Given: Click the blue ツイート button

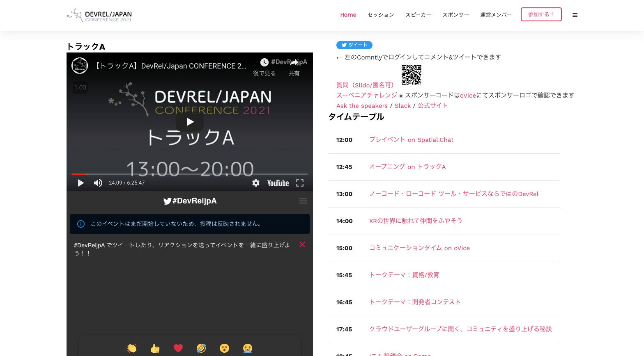Looking at the screenshot, I should click(x=354, y=45).
